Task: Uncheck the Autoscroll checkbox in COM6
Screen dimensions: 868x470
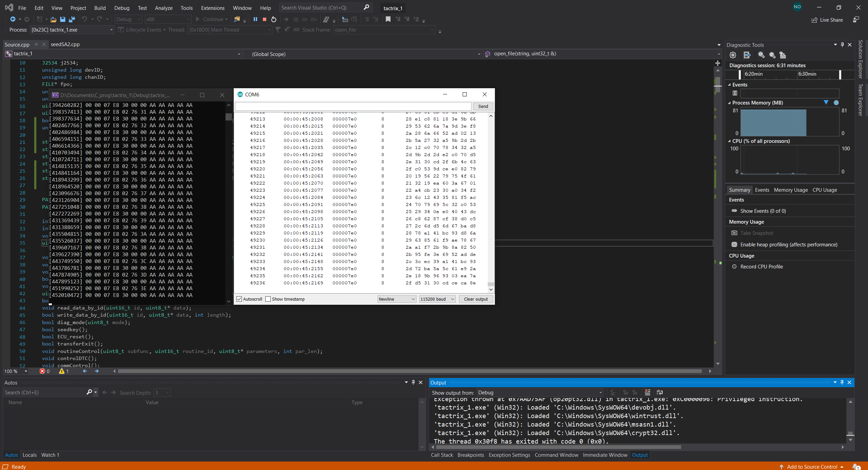Action: [239, 299]
